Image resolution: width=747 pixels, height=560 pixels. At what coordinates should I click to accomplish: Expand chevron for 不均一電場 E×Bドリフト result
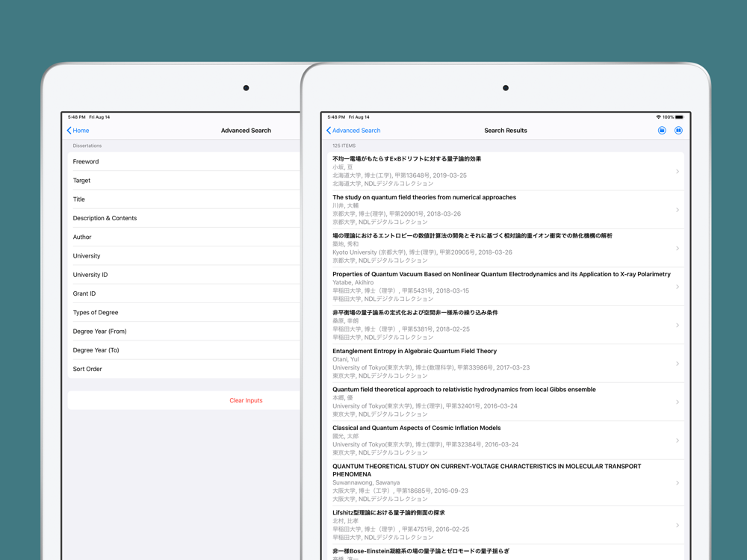point(678,172)
